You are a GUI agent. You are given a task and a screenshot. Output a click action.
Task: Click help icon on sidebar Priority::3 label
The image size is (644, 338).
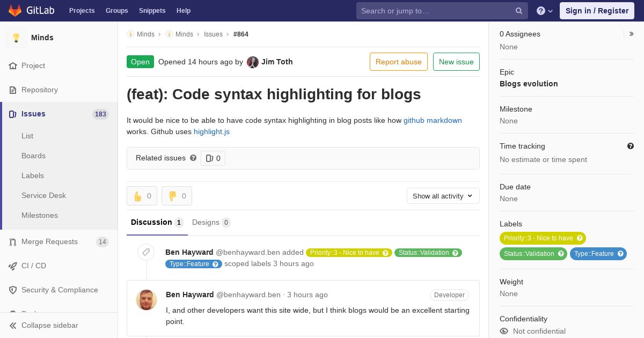click(580, 238)
